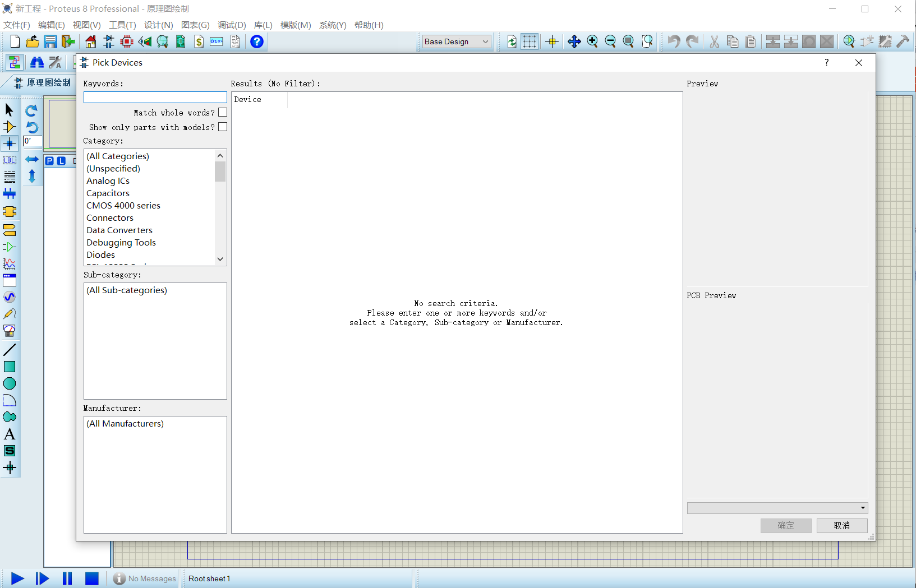The width and height of the screenshot is (916, 588).
Task: Open the 帮助(H) menu
Action: point(369,25)
